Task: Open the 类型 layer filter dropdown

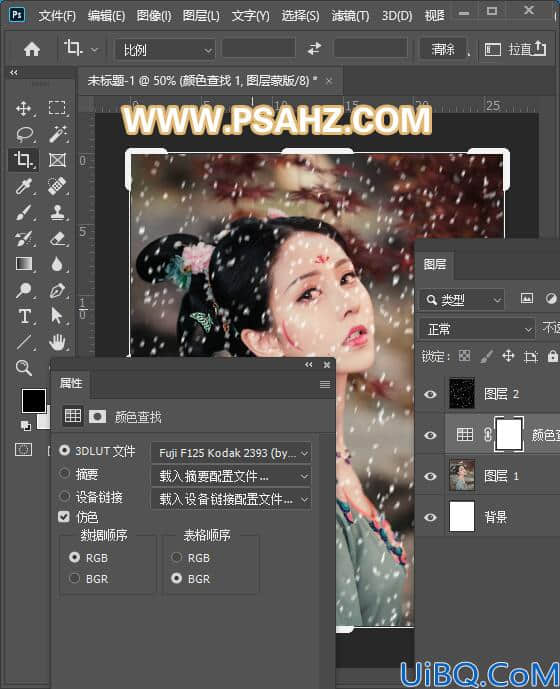Action: pos(462,300)
